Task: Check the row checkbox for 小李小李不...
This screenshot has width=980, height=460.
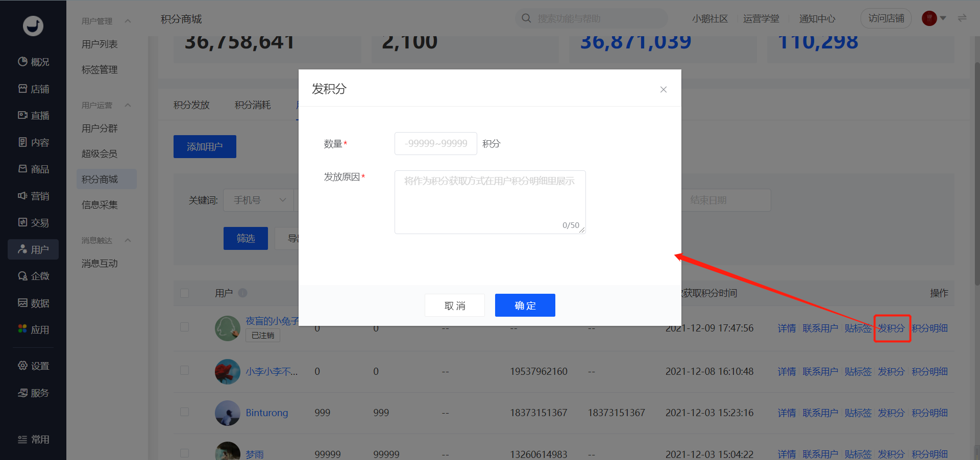Action: [x=185, y=370]
